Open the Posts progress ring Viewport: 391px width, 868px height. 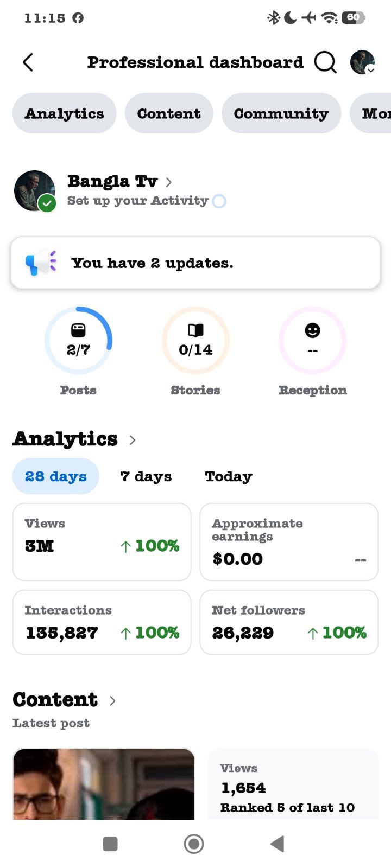(78, 341)
